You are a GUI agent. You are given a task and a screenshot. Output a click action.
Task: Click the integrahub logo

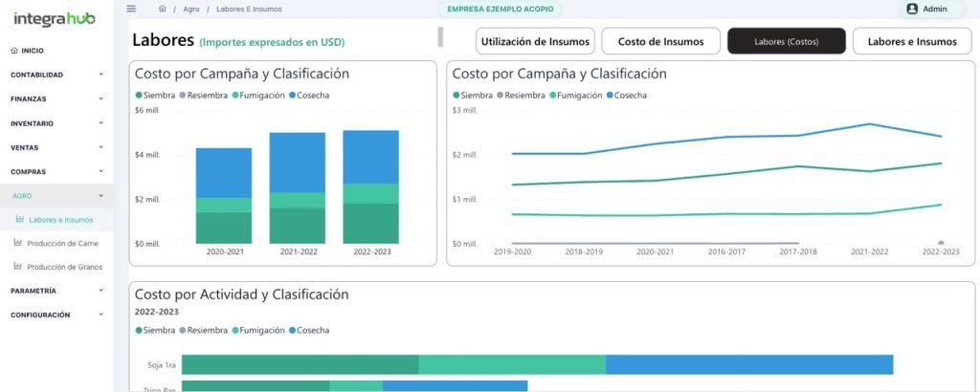[55, 17]
